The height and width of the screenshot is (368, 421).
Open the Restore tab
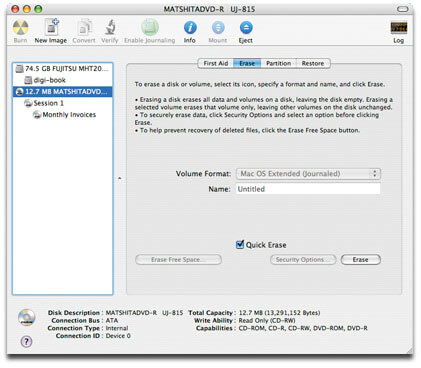coord(313,63)
